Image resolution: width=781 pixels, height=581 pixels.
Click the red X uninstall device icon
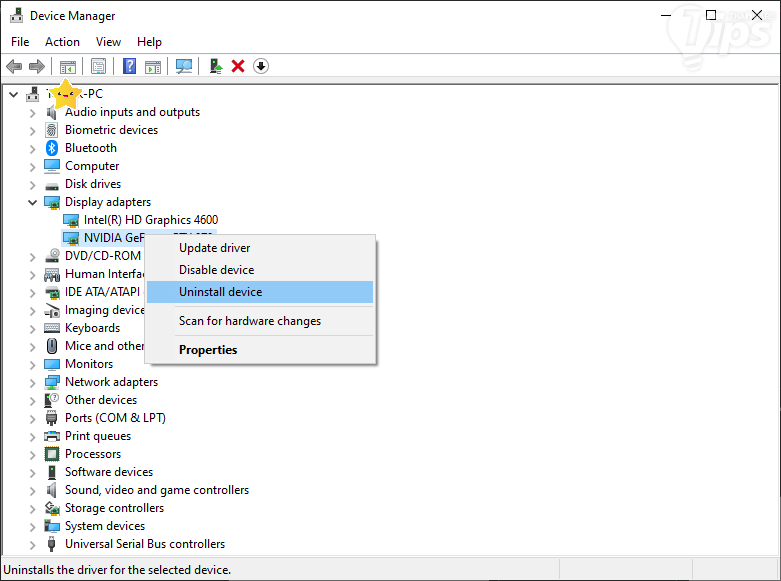click(x=238, y=66)
